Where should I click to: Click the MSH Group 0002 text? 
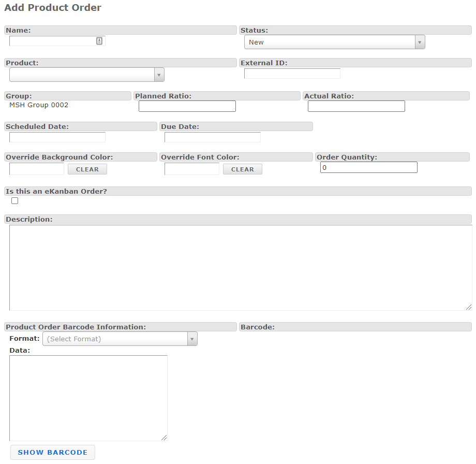tap(39, 105)
